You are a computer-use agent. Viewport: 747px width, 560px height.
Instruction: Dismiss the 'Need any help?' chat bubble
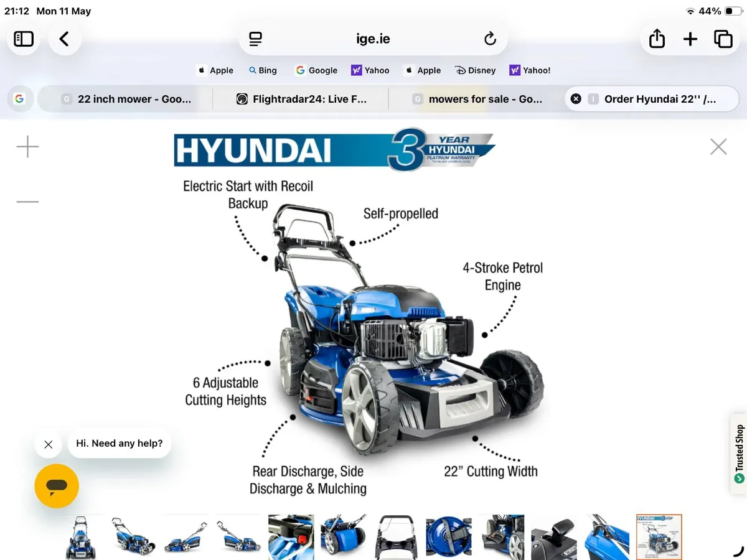[x=48, y=444]
